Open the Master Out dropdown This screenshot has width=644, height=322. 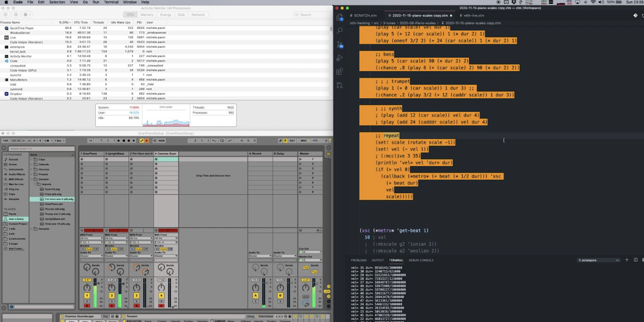click(x=310, y=260)
